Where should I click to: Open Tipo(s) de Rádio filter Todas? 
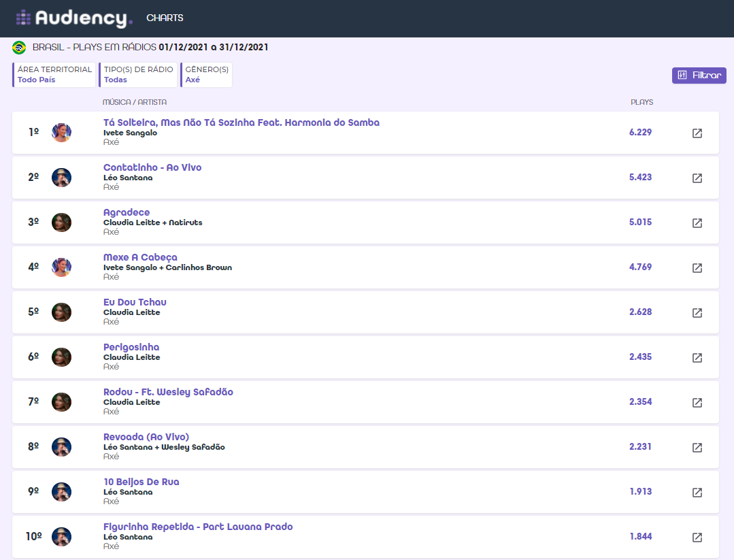[138, 74]
